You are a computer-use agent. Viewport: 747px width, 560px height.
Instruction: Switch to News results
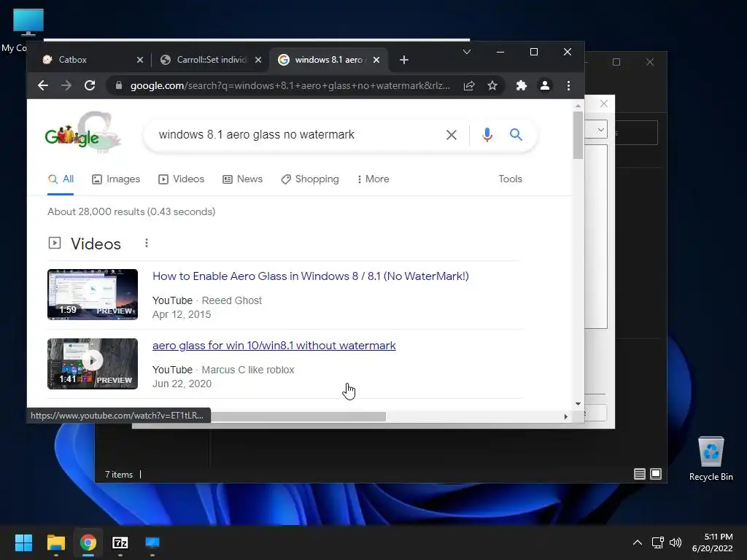[242, 179]
